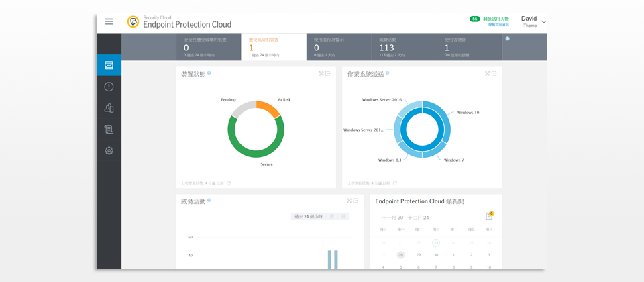
Task: Refresh the 作業系統派送 widget status
Action: [x=394, y=183]
